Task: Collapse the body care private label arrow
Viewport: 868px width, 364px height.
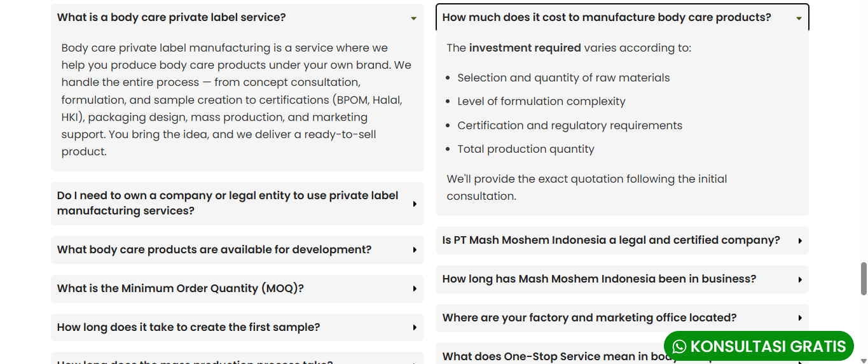Action: tap(414, 18)
